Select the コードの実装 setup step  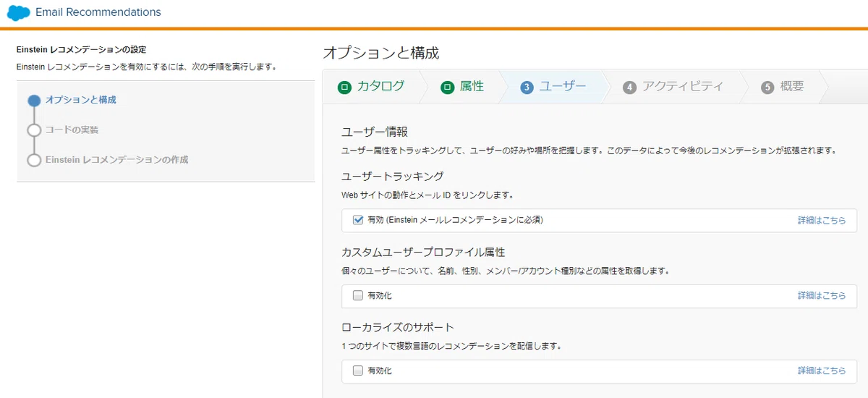(x=72, y=130)
